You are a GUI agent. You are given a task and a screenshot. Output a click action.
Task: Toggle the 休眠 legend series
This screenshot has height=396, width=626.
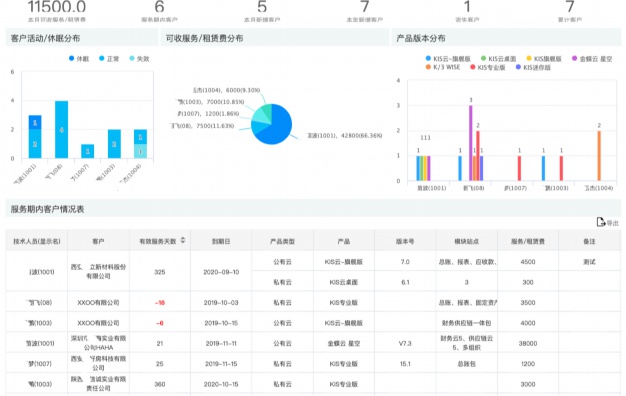pyautogui.click(x=79, y=59)
